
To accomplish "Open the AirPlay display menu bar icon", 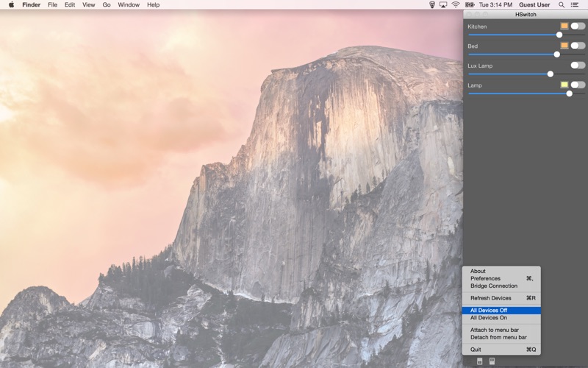I will [x=443, y=5].
